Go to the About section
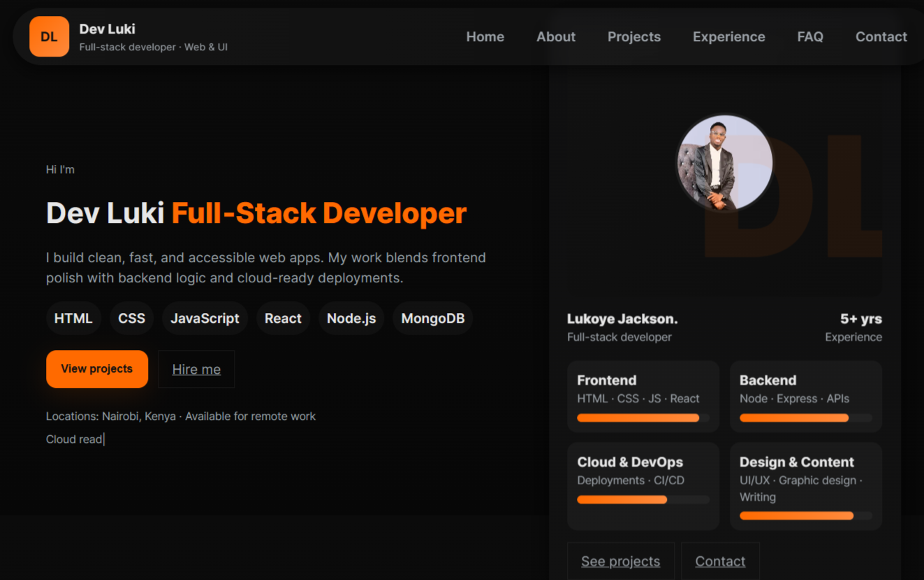 coord(555,37)
